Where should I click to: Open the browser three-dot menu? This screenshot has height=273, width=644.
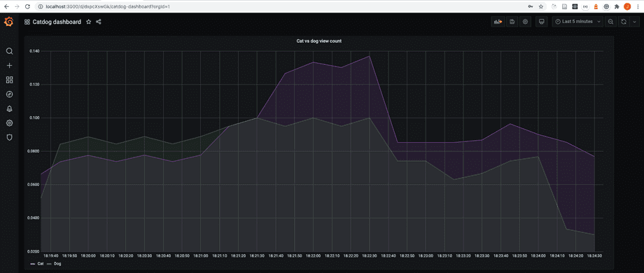(638, 6)
